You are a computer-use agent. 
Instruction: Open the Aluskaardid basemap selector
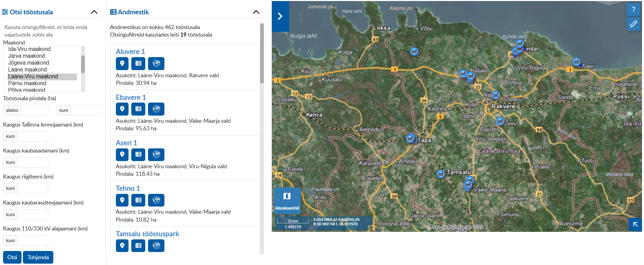pos(287,200)
